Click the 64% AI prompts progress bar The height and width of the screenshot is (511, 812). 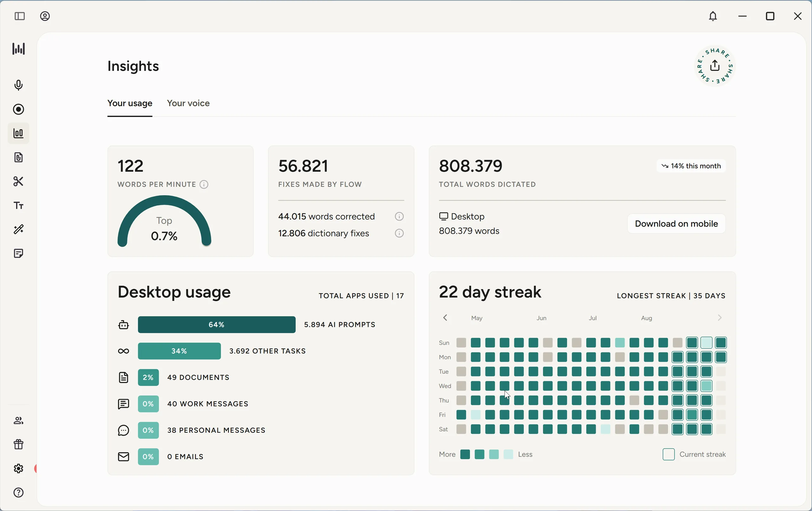pos(217,325)
